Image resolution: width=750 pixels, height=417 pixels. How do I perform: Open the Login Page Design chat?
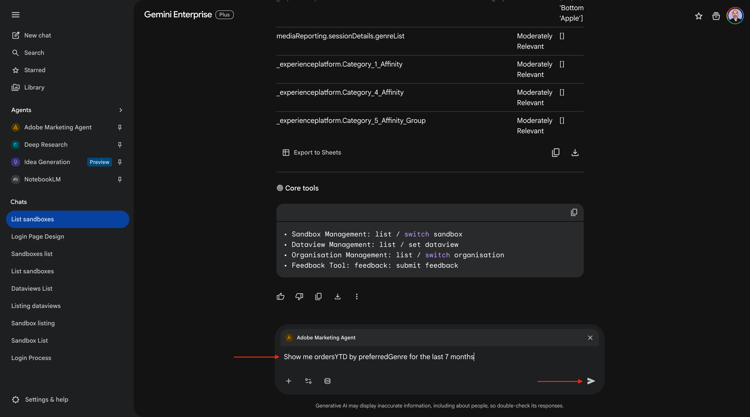38,237
